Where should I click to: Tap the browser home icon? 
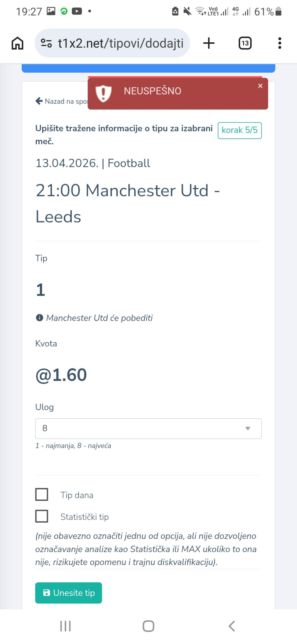(x=18, y=43)
